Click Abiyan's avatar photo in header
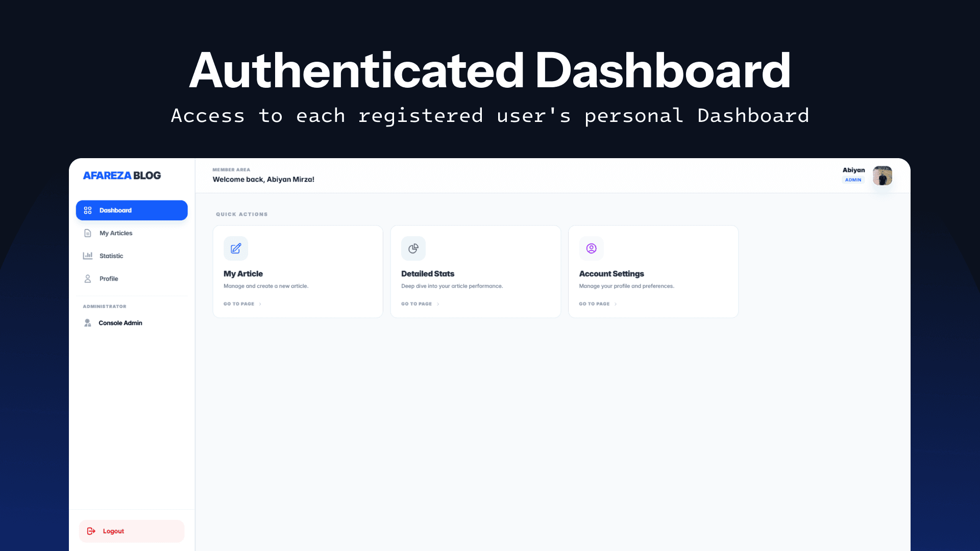Image resolution: width=980 pixels, height=551 pixels. pyautogui.click(x=882, y=176)
